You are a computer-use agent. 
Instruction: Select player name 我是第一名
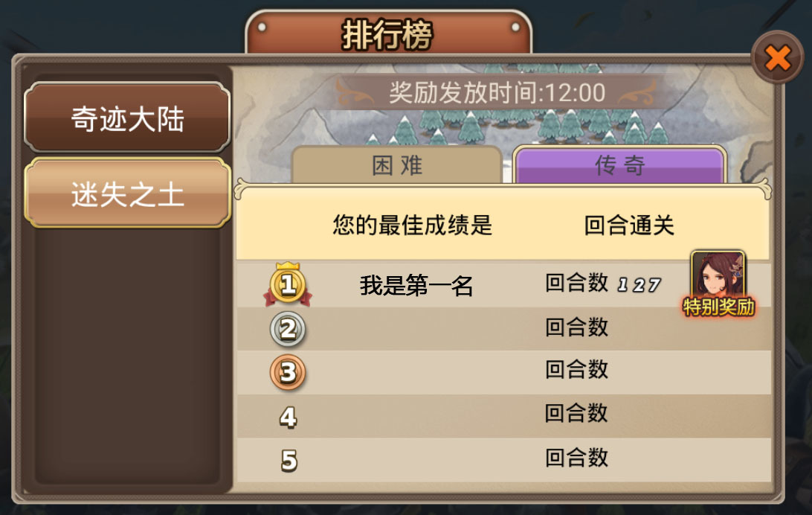click(416, 286)
